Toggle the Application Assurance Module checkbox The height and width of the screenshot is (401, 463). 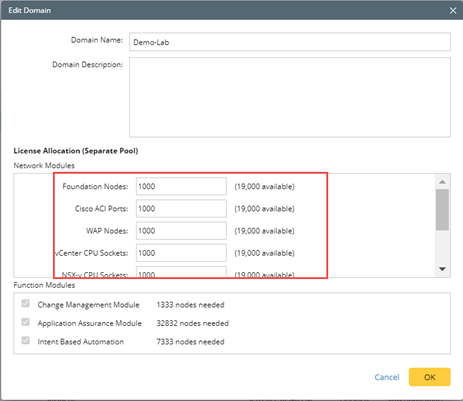click(x=26, y=322)
